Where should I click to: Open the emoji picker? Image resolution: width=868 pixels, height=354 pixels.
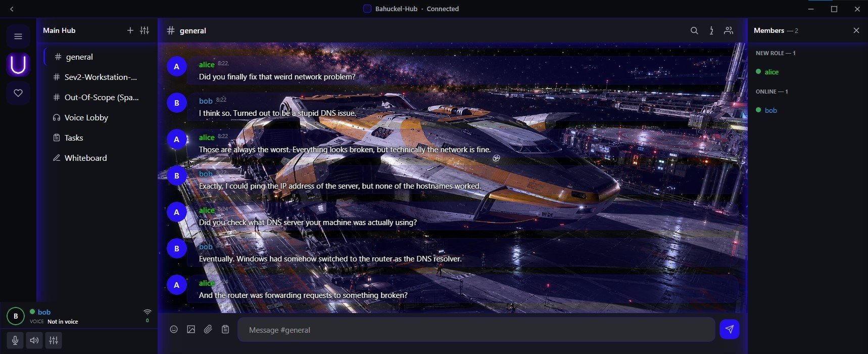click(174, 329)
